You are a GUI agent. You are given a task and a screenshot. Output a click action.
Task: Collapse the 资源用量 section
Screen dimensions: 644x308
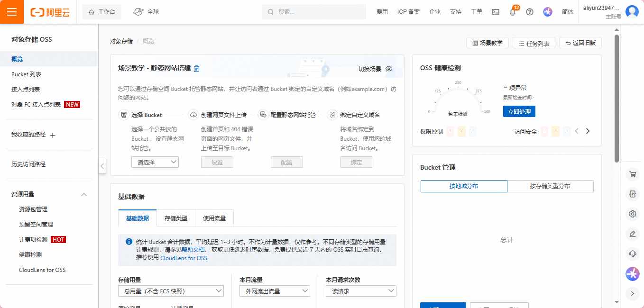[x=84, y=194]
